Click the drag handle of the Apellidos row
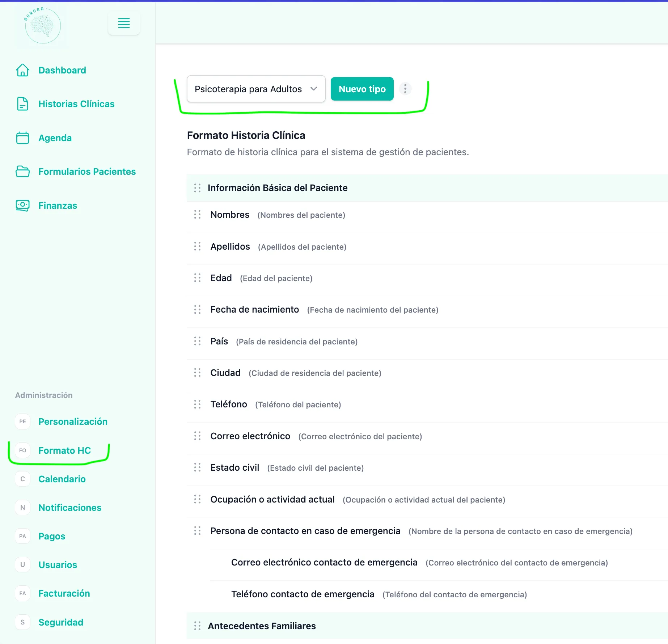 [x=197, y=246]
